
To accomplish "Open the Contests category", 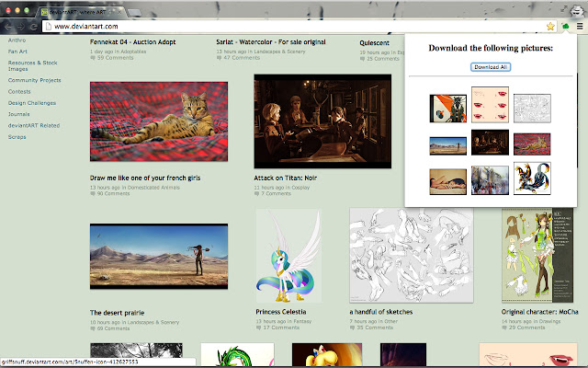I will (x=19, y=92).
